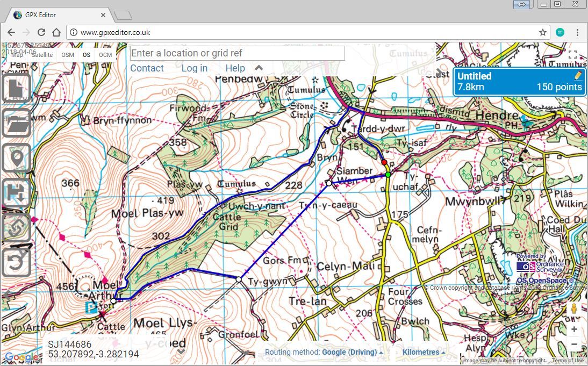This screenshot has width=588, height=366.
Task: Click the browser home button
Action: 56,32
